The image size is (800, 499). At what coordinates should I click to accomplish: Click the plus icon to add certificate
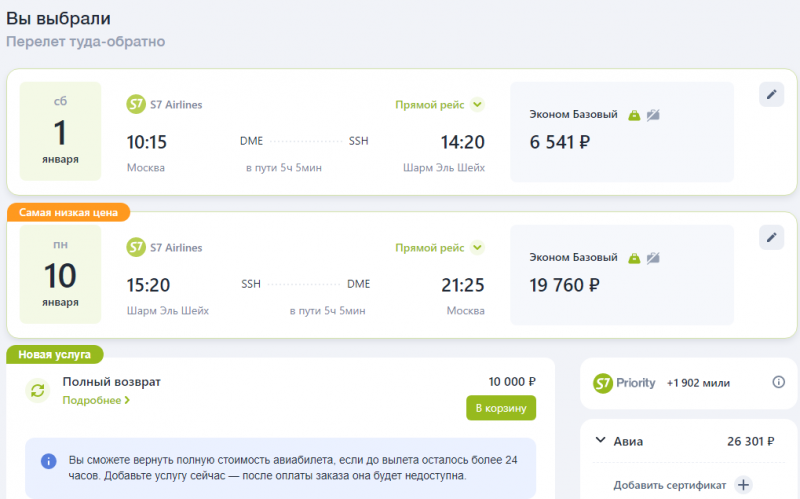tap(743, 485)
